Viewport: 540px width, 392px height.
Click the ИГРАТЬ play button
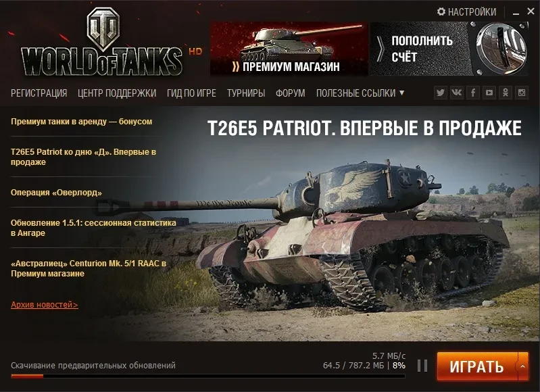[x=477, y=366]
